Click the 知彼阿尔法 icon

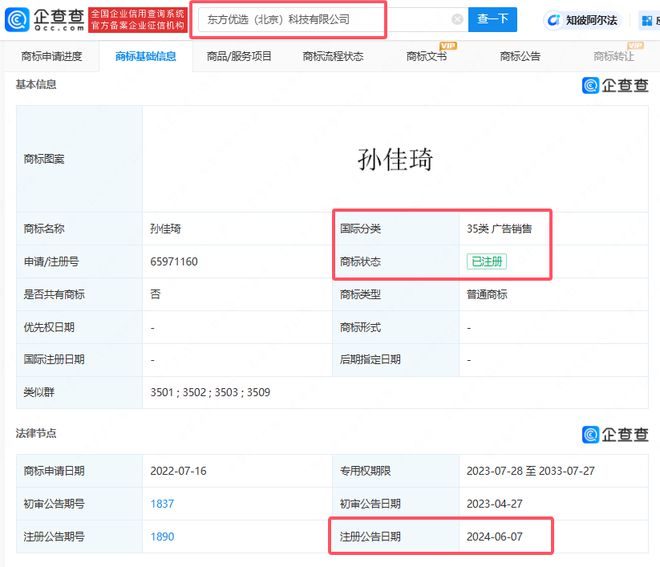pyautogui.click(x=554, y=20)
